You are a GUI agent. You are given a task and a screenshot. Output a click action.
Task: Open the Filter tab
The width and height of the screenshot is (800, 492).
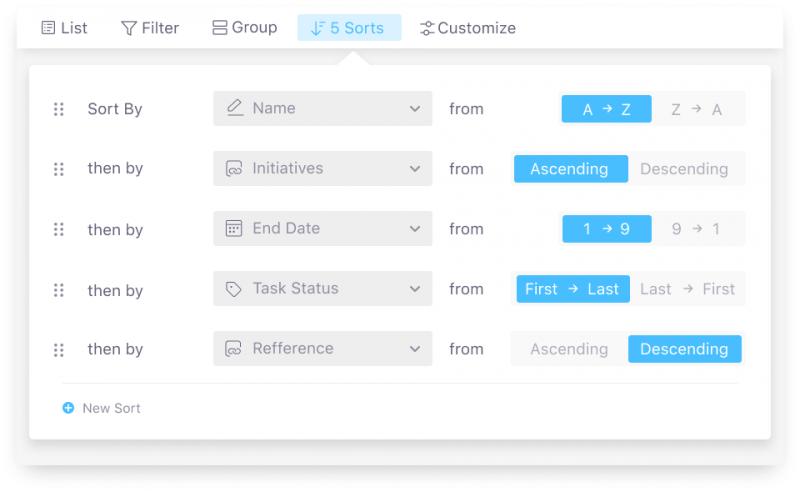pyautogui.click(x=150, y=28)
